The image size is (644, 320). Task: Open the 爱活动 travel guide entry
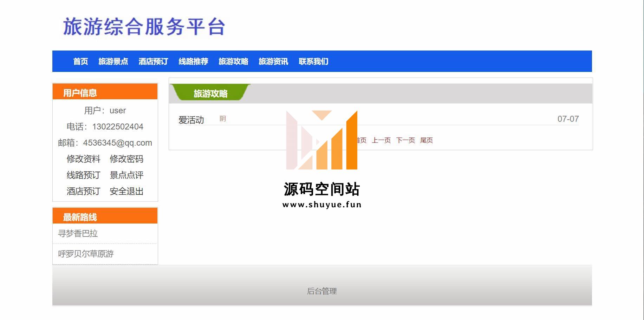(191, 120)
